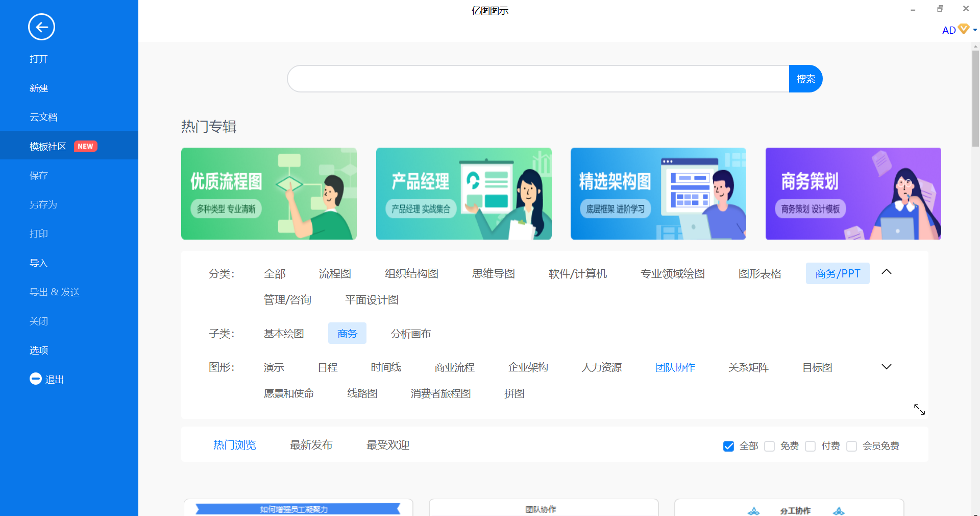980x516 pixels.
Task: Select 模板社区 in the sidebar
Action: (x=69, y=146)
